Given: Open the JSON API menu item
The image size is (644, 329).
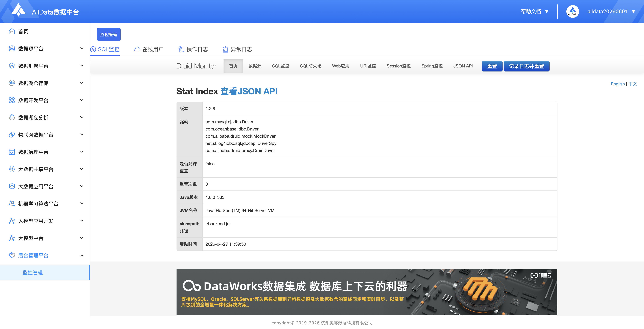Looking at the screenshot, I should point(463,66).
